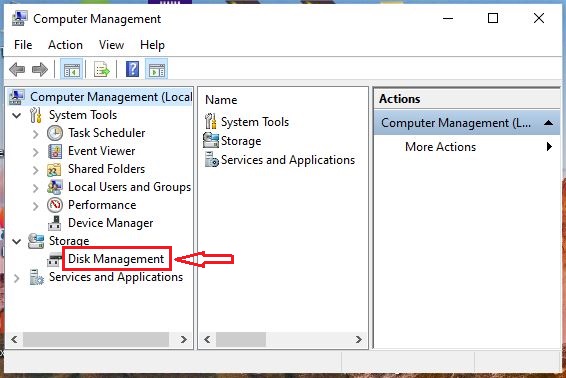This screenshot has height=378, width=566.
Task: Minimize the Computer Management window
Action: tap(448, 18)
